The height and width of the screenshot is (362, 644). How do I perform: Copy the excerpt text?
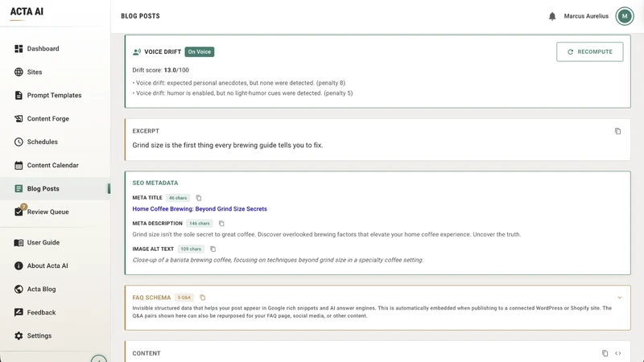pos(617,131)
